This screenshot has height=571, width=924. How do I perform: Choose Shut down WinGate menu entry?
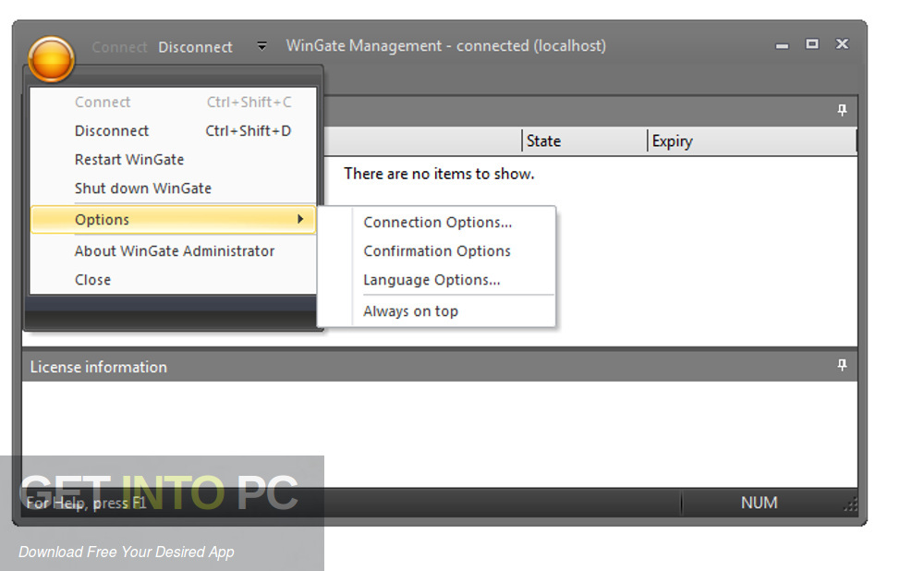click(174, 188)
